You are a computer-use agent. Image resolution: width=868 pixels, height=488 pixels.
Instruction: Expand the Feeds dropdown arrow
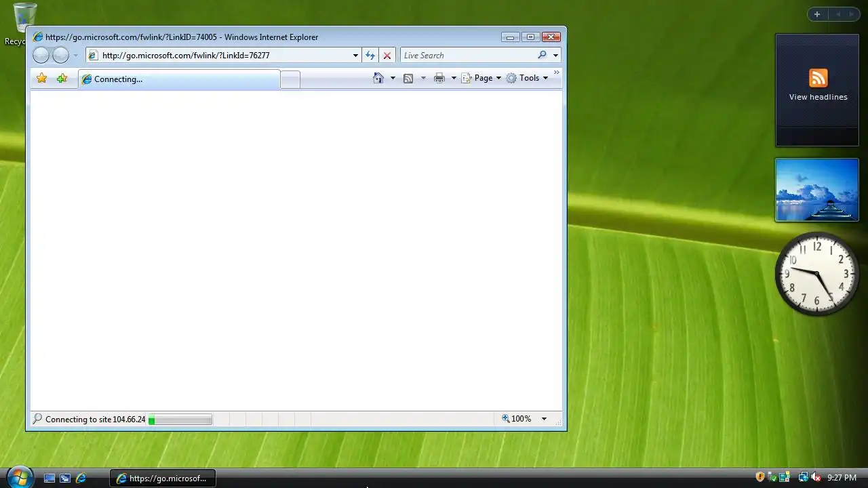point(423,78)
